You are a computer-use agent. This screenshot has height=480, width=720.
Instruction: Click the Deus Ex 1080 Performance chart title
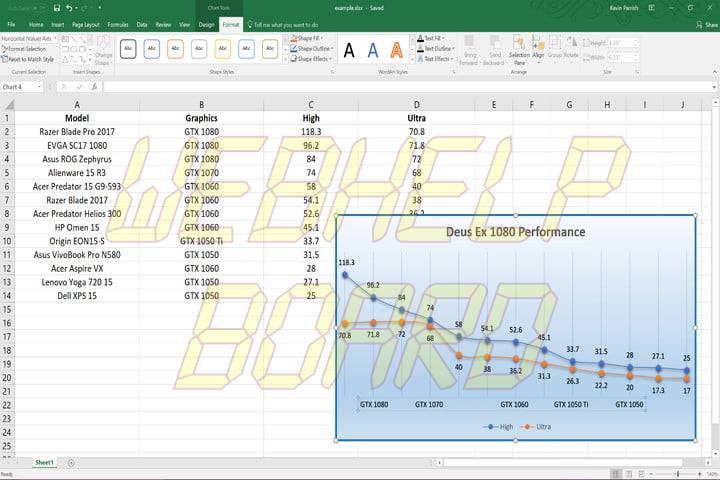click(515, 232)
